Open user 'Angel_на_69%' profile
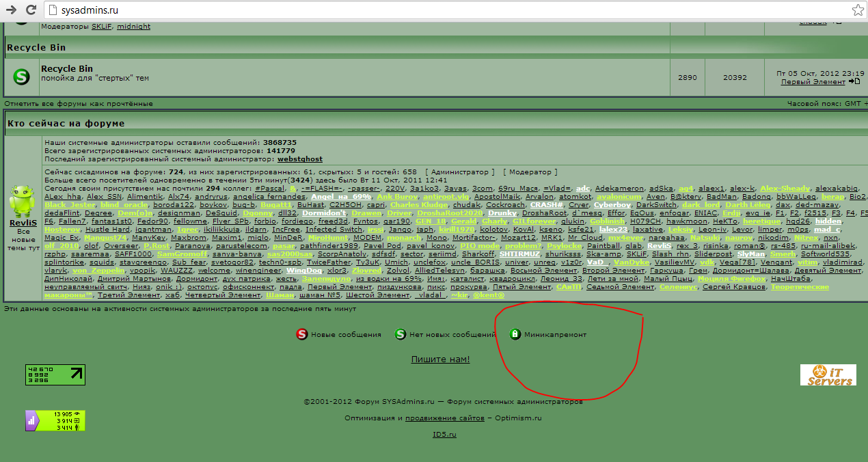 point(340,196)
